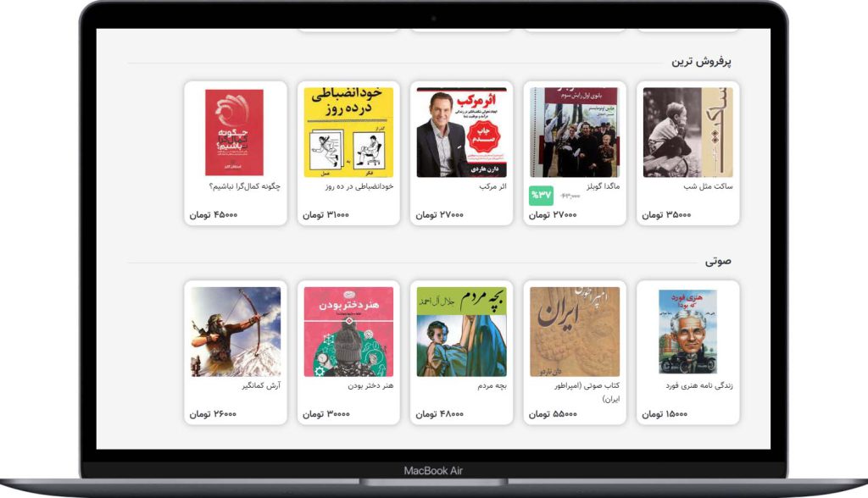Click the 45000 تومان price label
This screenshot has width=868, height=498.
213,214
